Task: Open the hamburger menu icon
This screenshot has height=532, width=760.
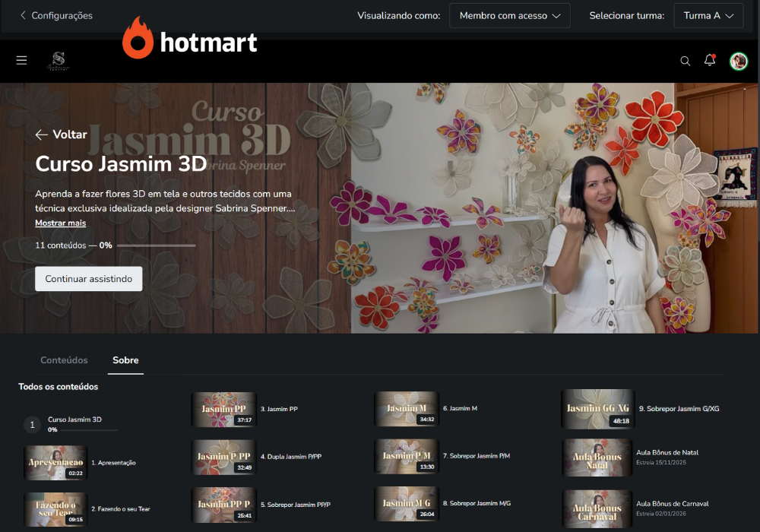Action: click(21, 61)
